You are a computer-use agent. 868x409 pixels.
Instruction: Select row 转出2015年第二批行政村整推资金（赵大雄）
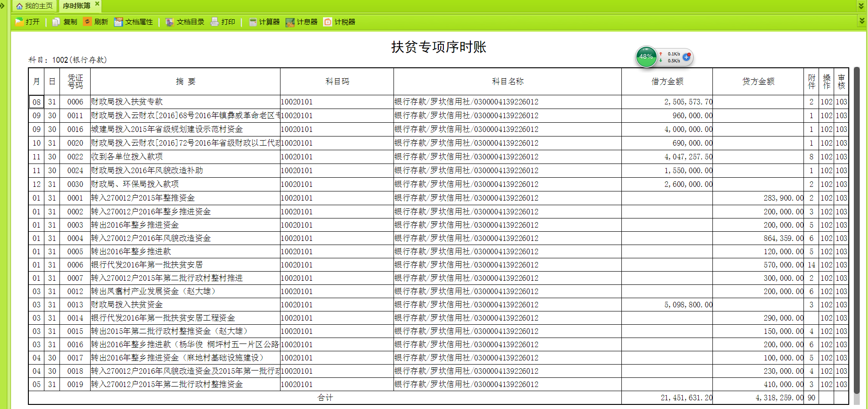(438, 331)
